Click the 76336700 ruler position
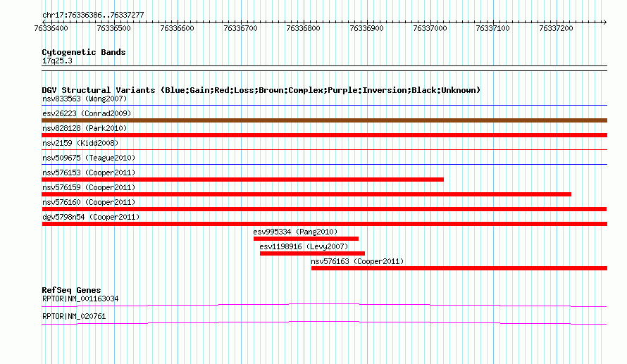Viewport: 627px width, 364px height. (241, 28)
